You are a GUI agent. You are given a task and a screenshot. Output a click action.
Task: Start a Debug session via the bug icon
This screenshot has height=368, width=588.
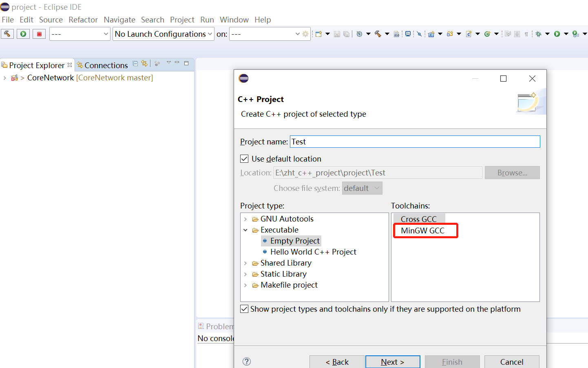coord(538,34)
